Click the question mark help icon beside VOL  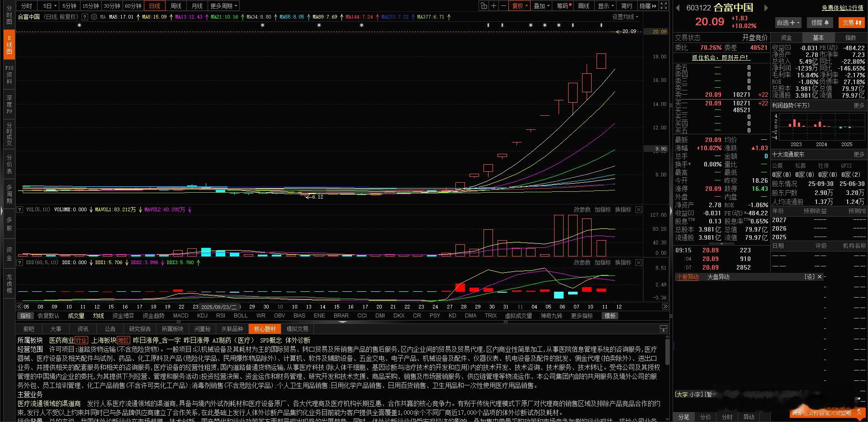point(19,209)
